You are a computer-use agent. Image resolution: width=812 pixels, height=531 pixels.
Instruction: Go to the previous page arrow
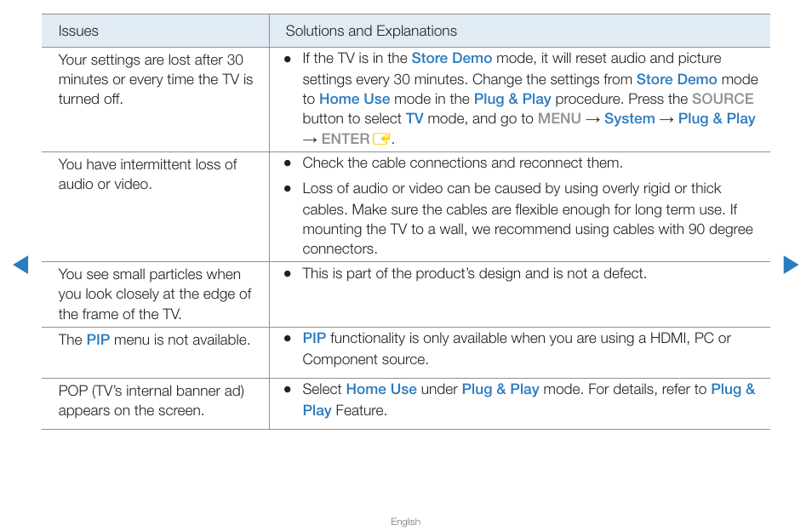click(20, 265)
